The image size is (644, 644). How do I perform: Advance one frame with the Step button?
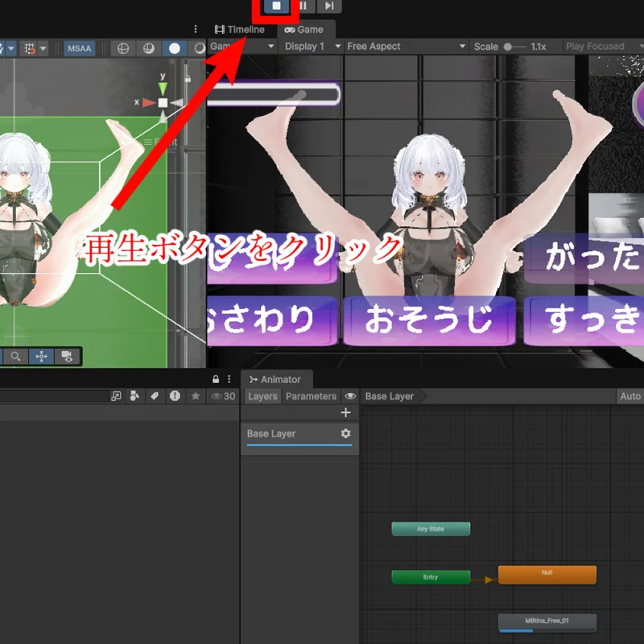[329, 6]
